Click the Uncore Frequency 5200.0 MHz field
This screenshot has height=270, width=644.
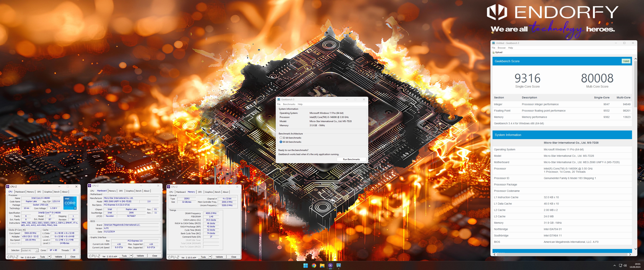pyautogui.click(x=227, y=205)
